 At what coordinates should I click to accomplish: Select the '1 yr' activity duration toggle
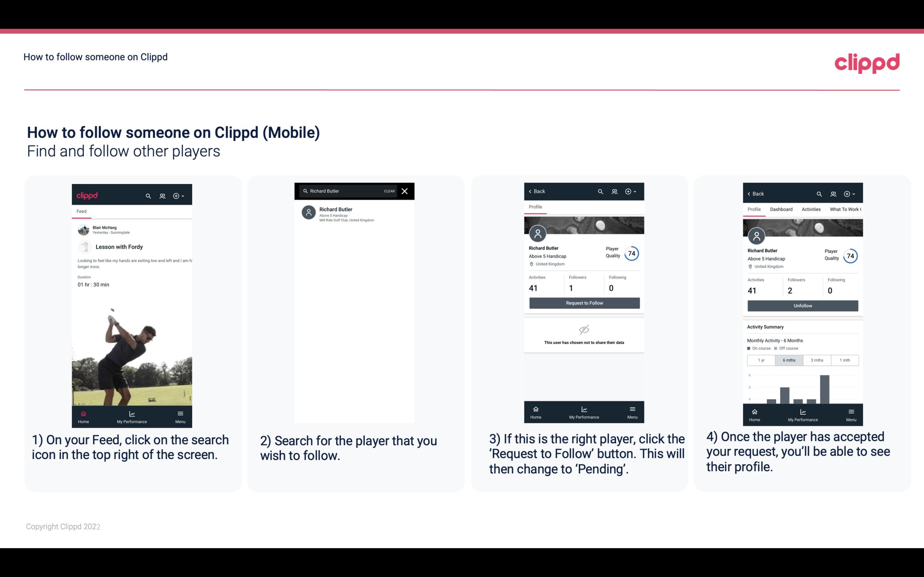point(761,359)
